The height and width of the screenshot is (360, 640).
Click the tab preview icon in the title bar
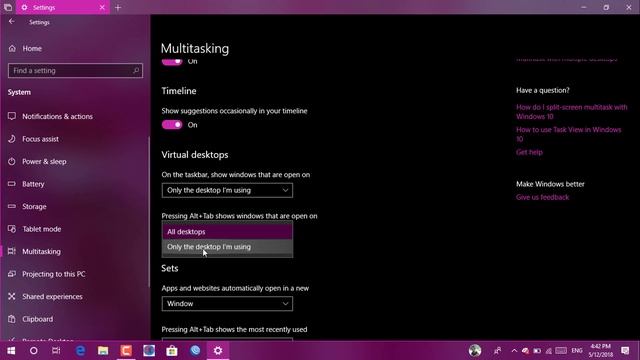pos(8,7)
